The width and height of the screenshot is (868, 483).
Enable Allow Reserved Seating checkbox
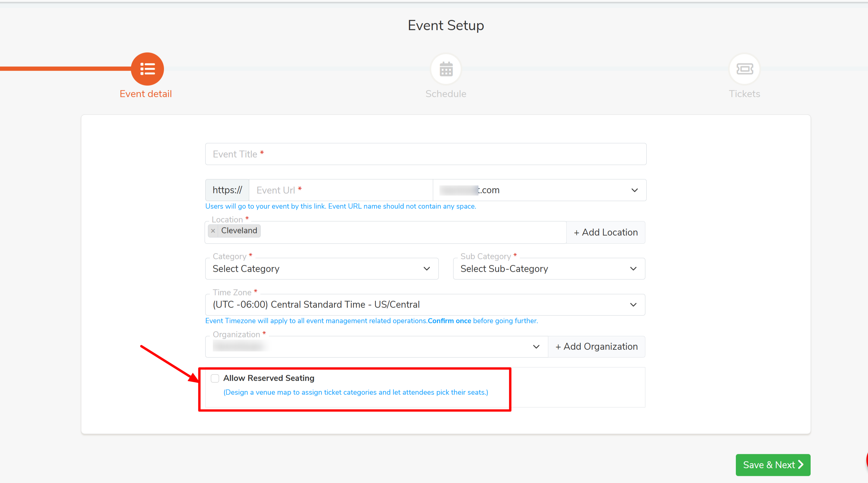coord(215,378)
